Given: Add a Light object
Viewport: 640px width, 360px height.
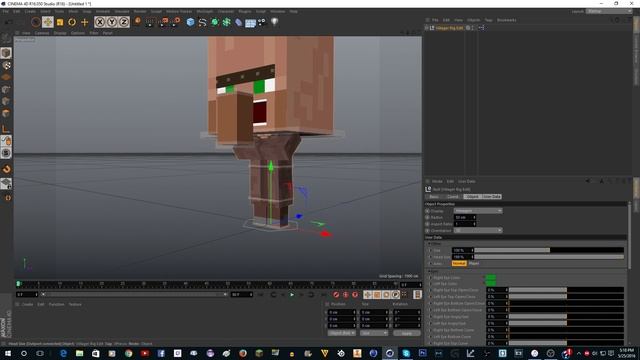Looking at the screenshot, I should point(274,22).
